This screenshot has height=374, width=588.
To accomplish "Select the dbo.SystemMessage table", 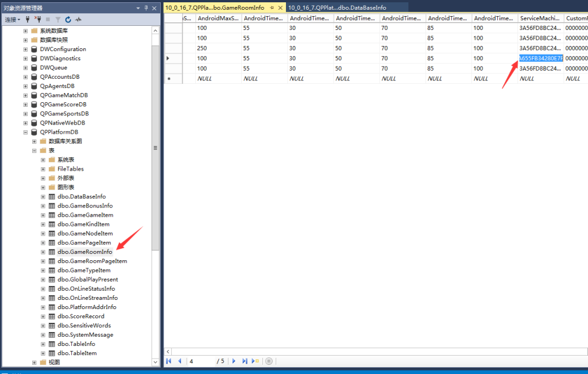I will (x=85, y=334).
